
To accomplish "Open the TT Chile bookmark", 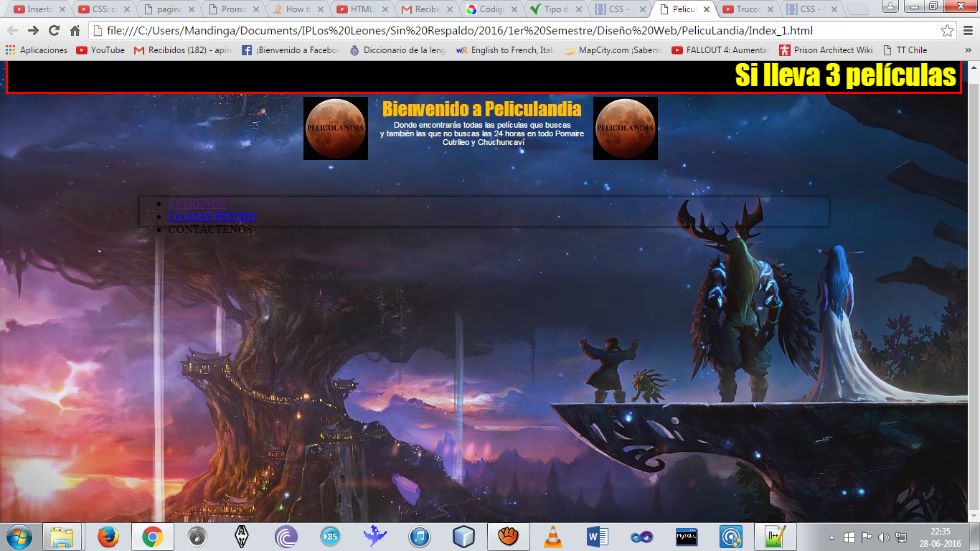I will (x=905, y=50).
